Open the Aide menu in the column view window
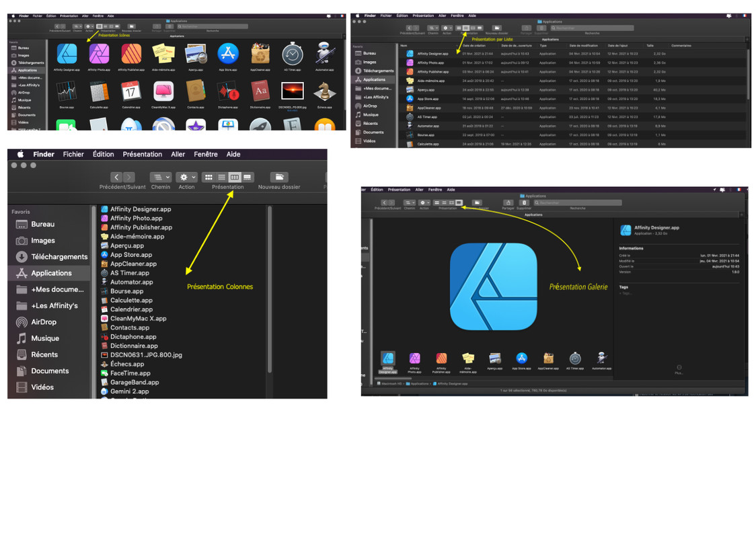 (x=233, y=154)
